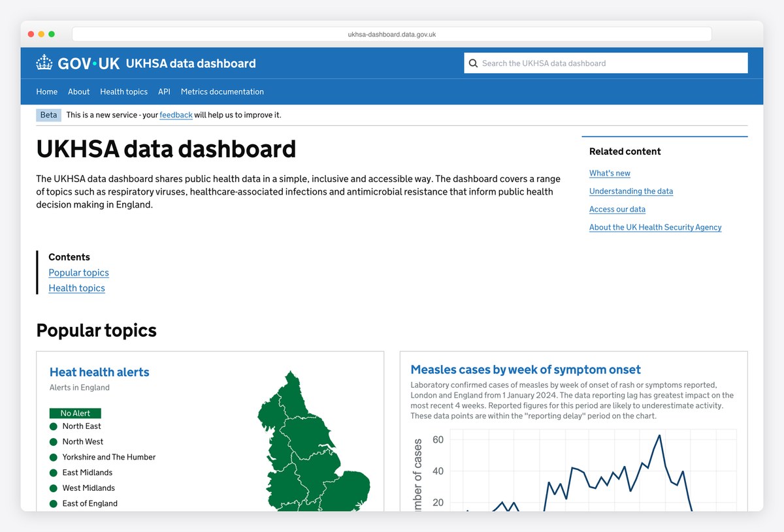
Task: Click the measles cases line chart
Action: coord(575,470)
